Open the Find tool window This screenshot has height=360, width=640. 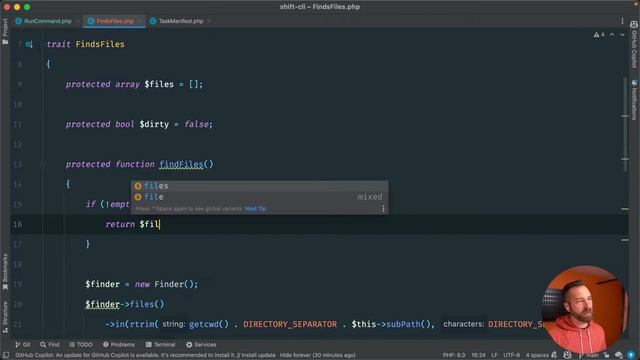49,344
